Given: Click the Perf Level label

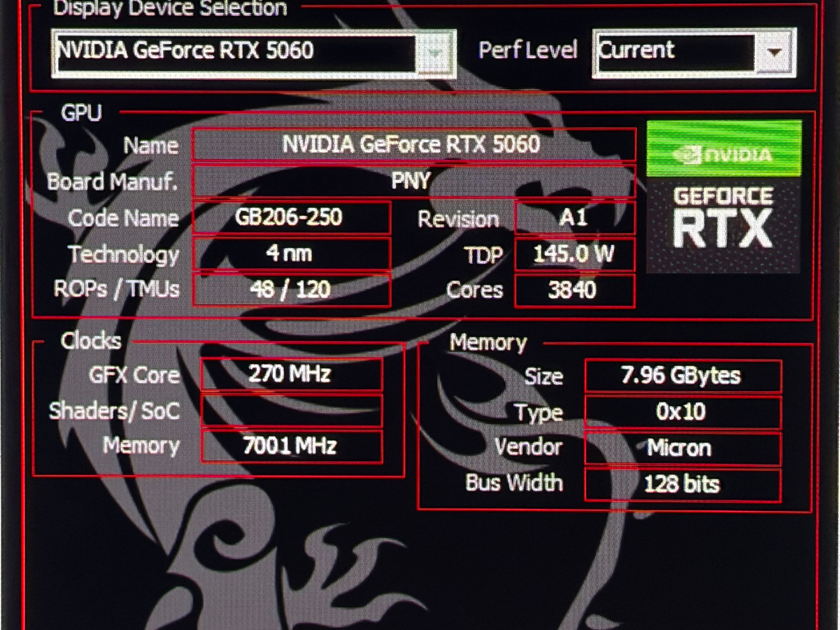Looking at the screenshot, I should point(528,50).
